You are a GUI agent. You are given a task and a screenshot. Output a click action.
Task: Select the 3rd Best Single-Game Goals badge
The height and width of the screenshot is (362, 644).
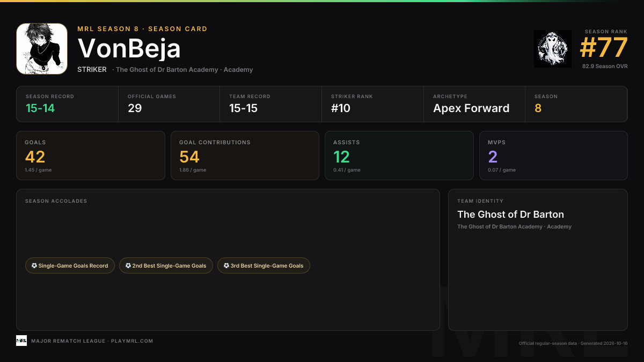tap(264, 265)
